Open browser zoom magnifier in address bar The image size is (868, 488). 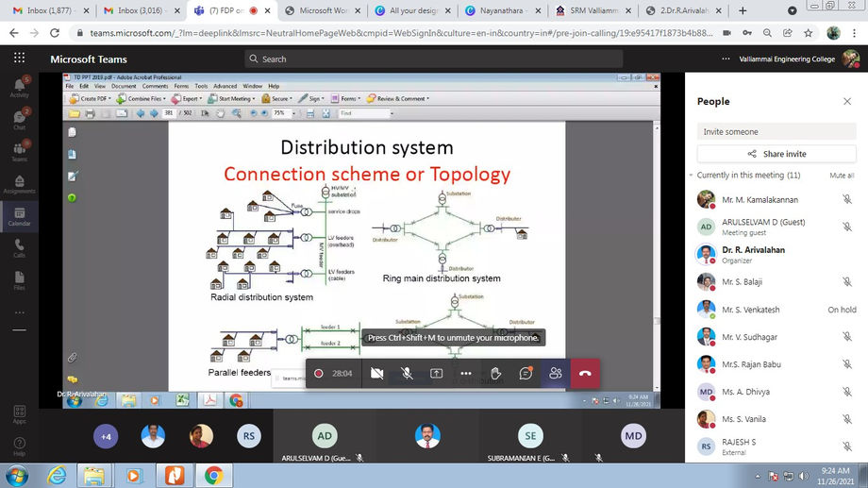[x=767, y=33]
